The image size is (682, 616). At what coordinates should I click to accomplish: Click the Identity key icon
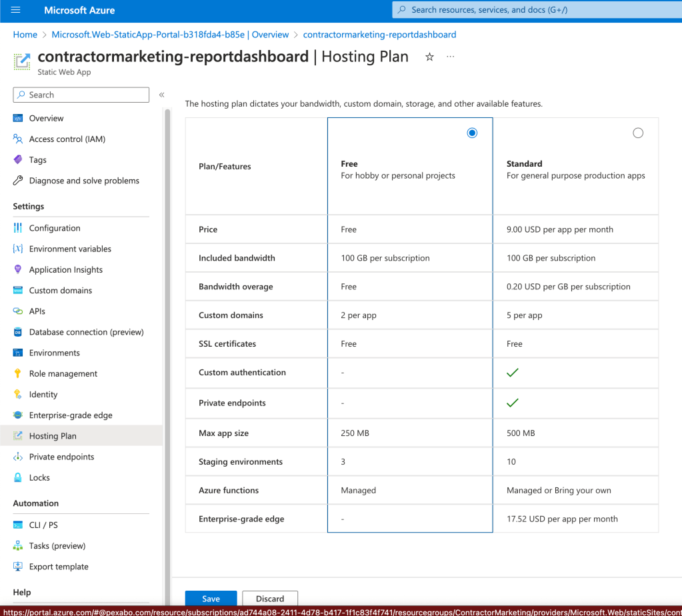point(18,394)
